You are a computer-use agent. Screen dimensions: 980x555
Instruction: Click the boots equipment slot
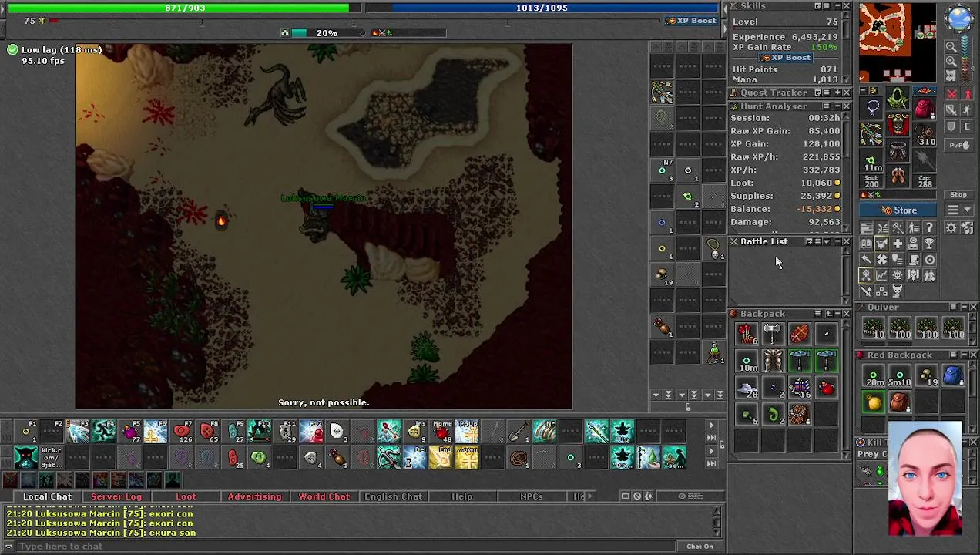[x=898, y=176]
